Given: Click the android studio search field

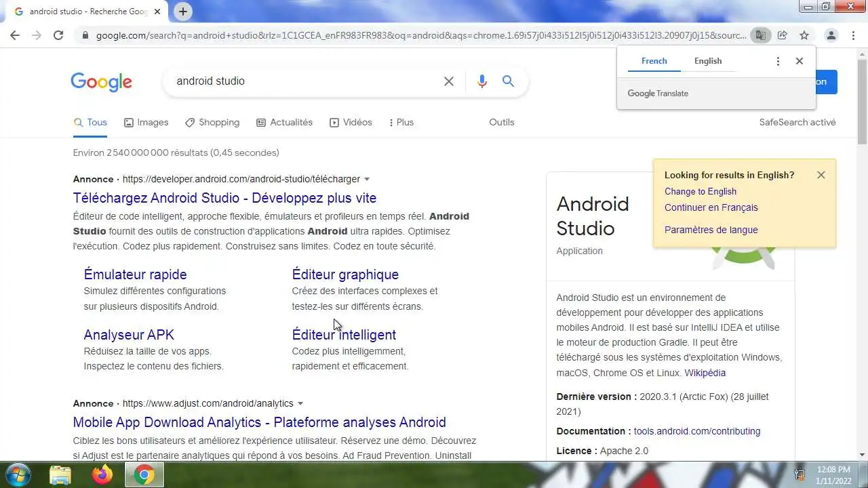Looking at the screenshot, I should pyautogui.click(x=305, y=81).
